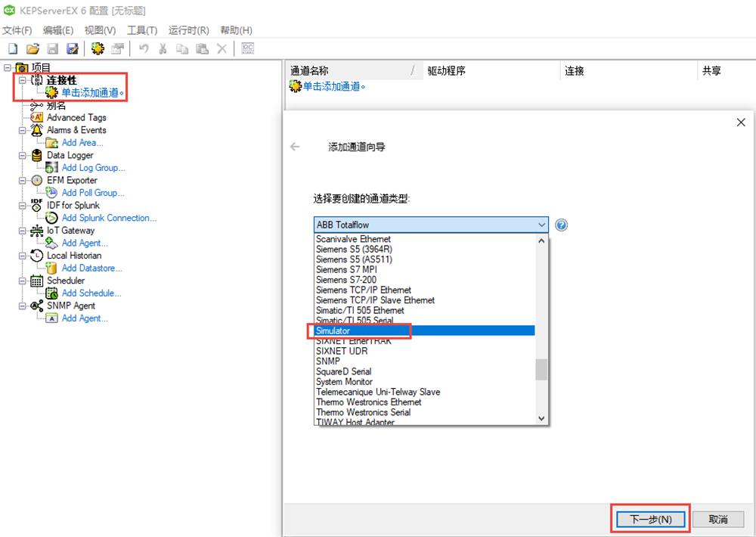This screenshot has width=756, height=537.
Task: Click the Copy toolbar icon
Action: coord(182,48)
